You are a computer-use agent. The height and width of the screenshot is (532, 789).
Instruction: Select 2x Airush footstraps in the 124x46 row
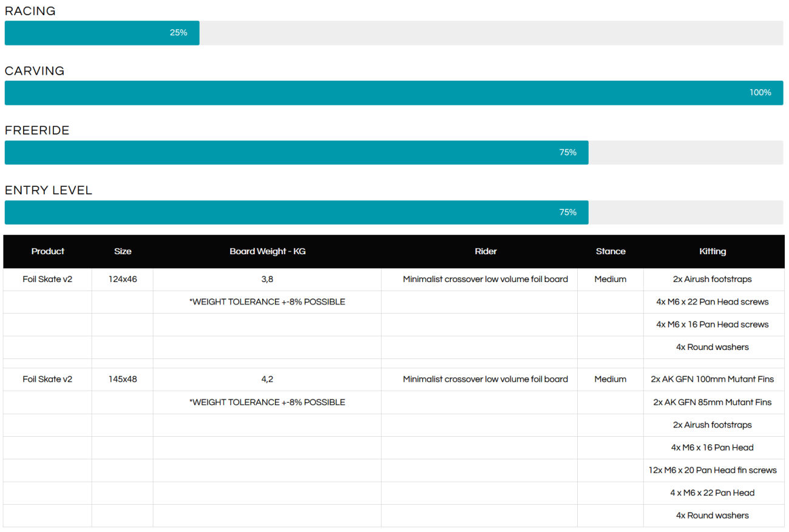coord(713,280)
